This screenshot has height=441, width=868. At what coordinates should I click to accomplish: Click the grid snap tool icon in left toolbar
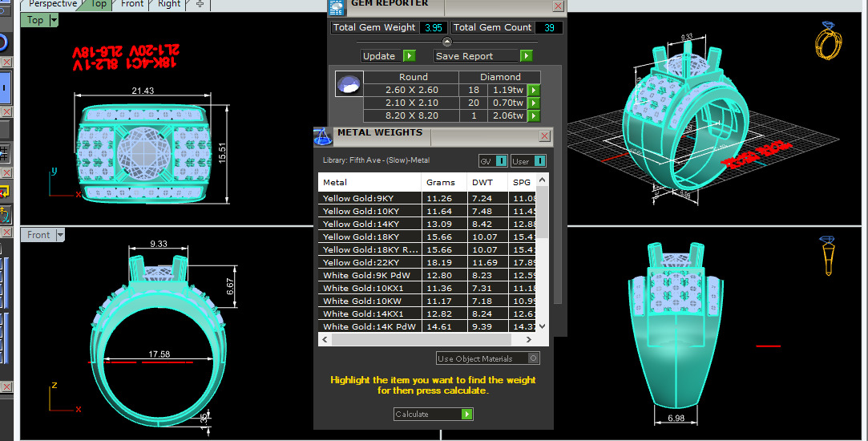[x=5, y=153]
